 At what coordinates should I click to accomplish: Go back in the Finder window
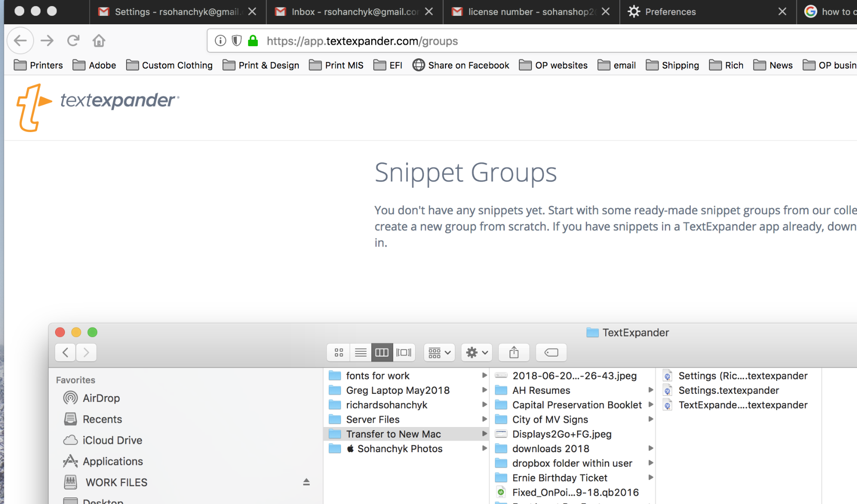point(65,352)
